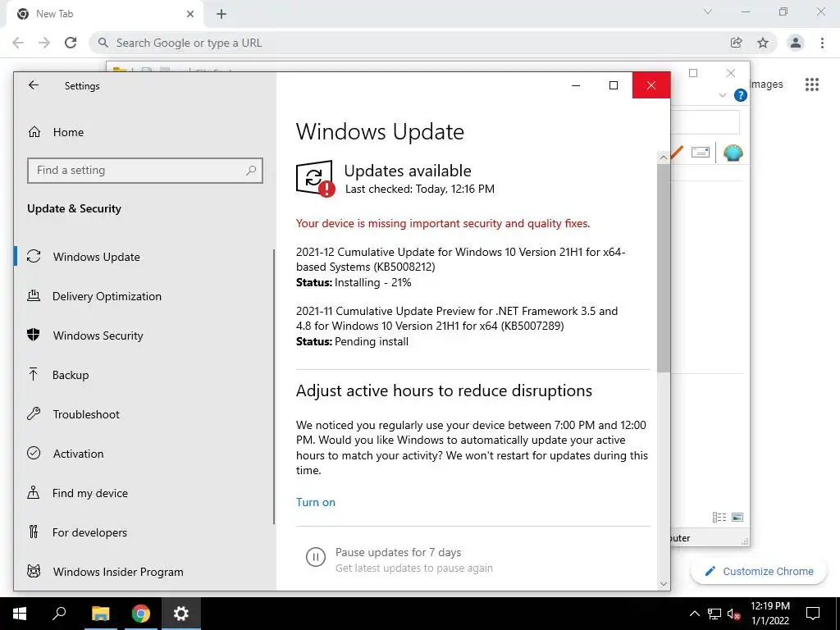
Task: Click the Activation checkmark circle icon
Action: [x=34, y=453]
